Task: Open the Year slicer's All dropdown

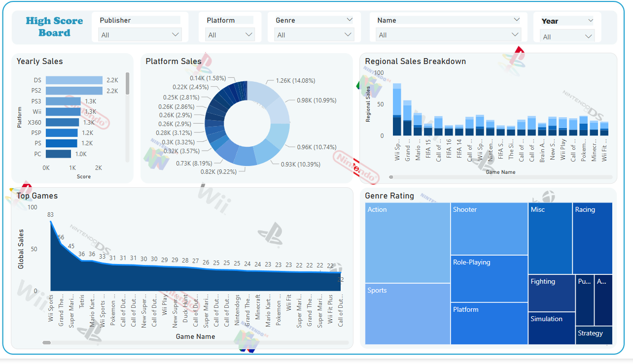Action: [x=567, y=36]
